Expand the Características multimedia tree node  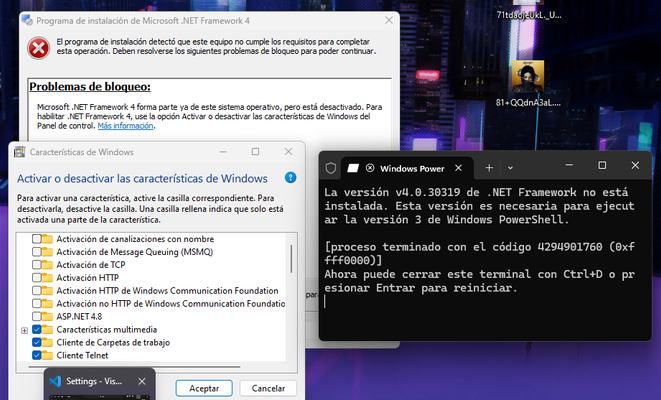coord(24,330)
